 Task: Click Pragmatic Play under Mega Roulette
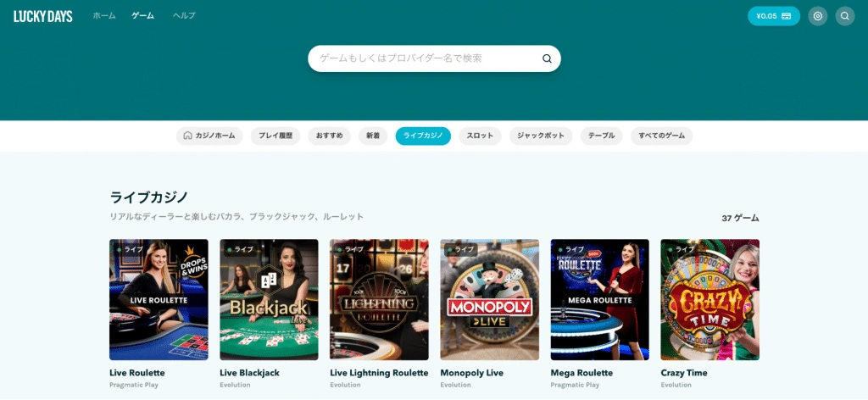click(x=575, y=385)
